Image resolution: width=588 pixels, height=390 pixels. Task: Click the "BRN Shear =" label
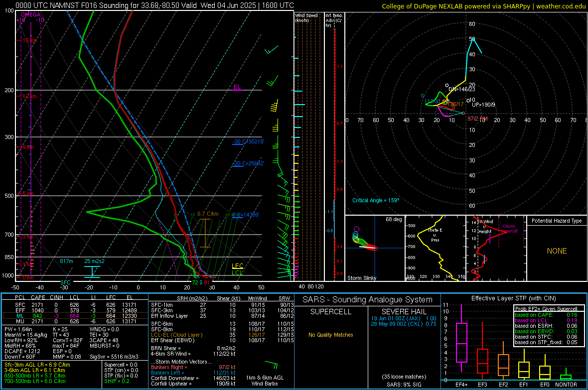[166, 348]
